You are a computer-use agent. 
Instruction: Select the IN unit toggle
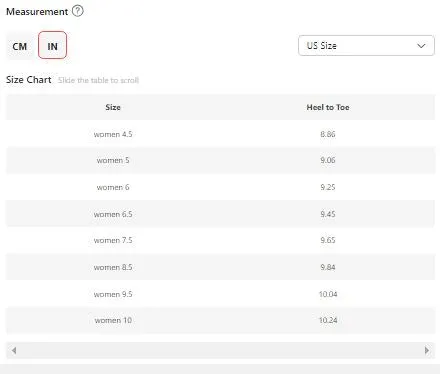[52, 45]
